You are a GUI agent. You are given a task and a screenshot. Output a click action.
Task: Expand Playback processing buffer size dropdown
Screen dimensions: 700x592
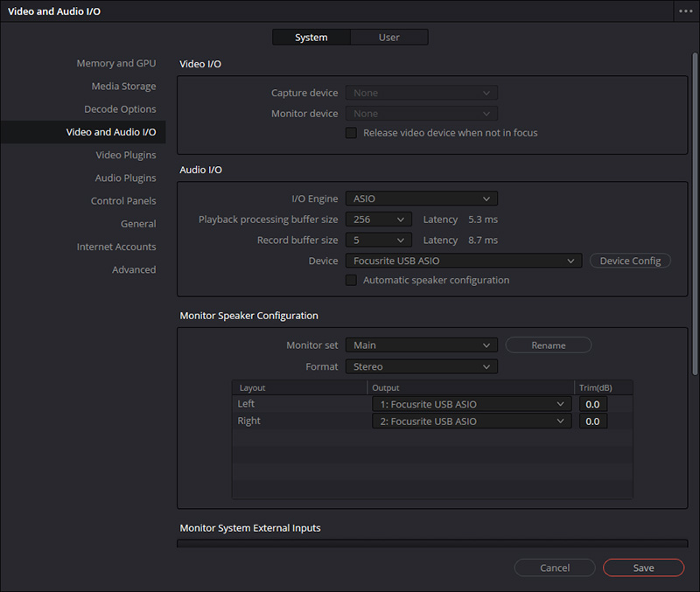tap(378, 219)
